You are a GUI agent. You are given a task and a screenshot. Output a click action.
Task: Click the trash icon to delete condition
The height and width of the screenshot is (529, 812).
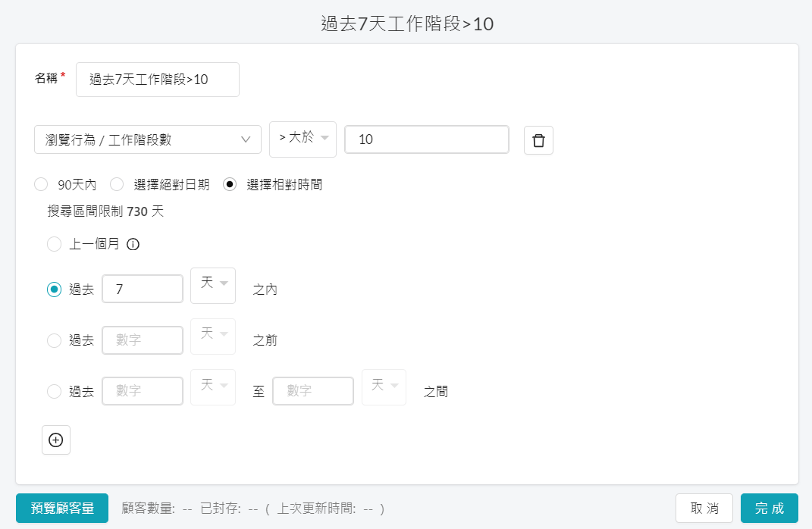[538, 140]
